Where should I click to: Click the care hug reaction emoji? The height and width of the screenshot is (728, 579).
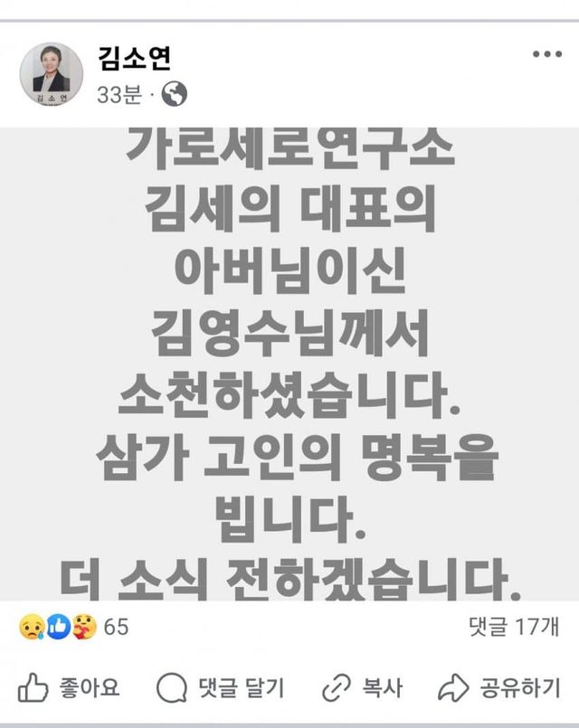click(x=84, y=627)
